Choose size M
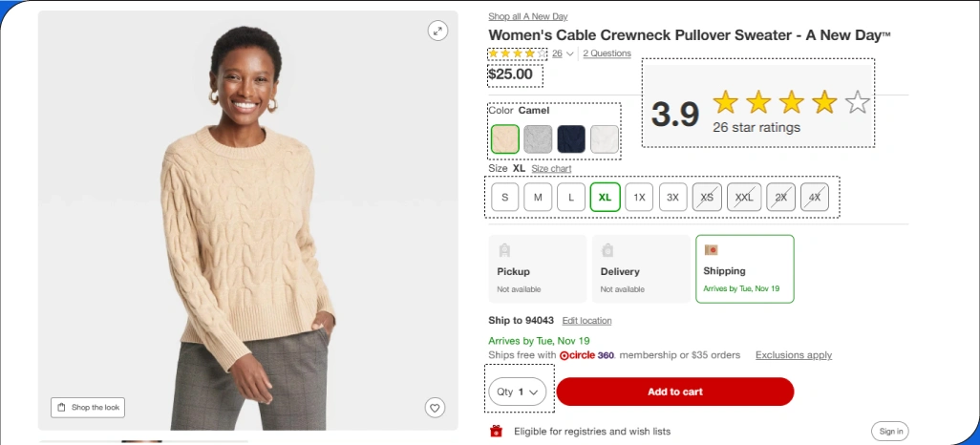Image resolution: width=980 pixels, height=445 pixels. pos(538,198)
